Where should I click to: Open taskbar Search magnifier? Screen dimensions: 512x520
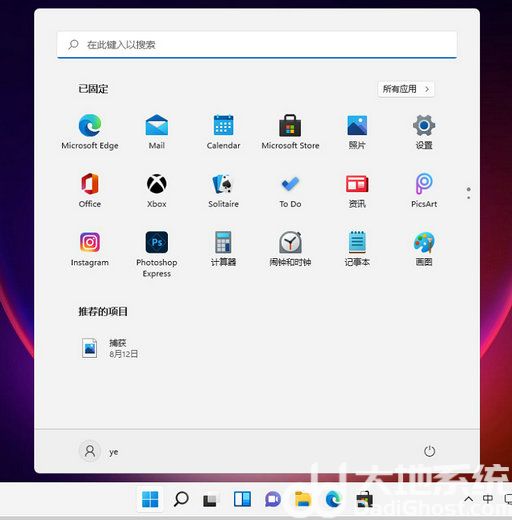[181, 499]
